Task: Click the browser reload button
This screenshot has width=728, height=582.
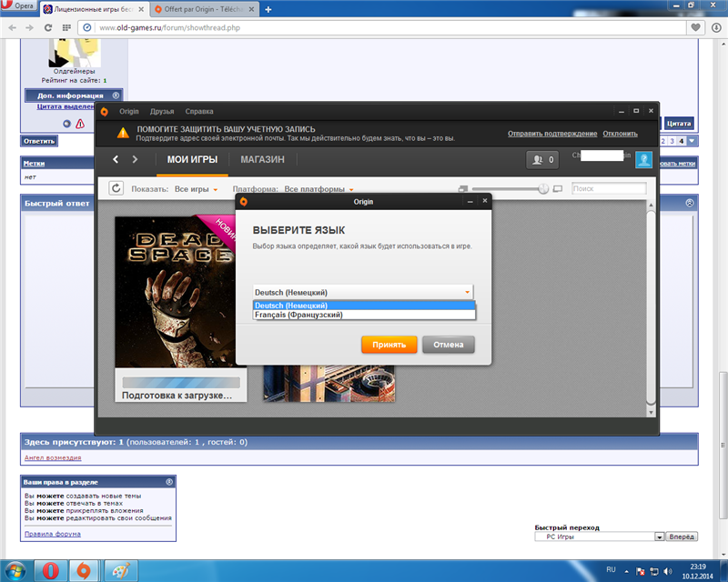Action: [48, 28]
